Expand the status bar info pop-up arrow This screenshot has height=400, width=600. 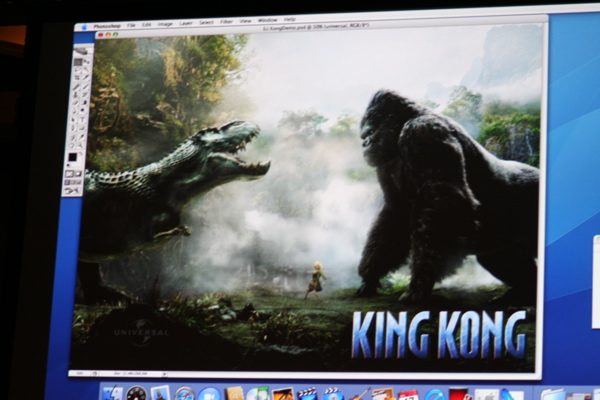point(165,374)
